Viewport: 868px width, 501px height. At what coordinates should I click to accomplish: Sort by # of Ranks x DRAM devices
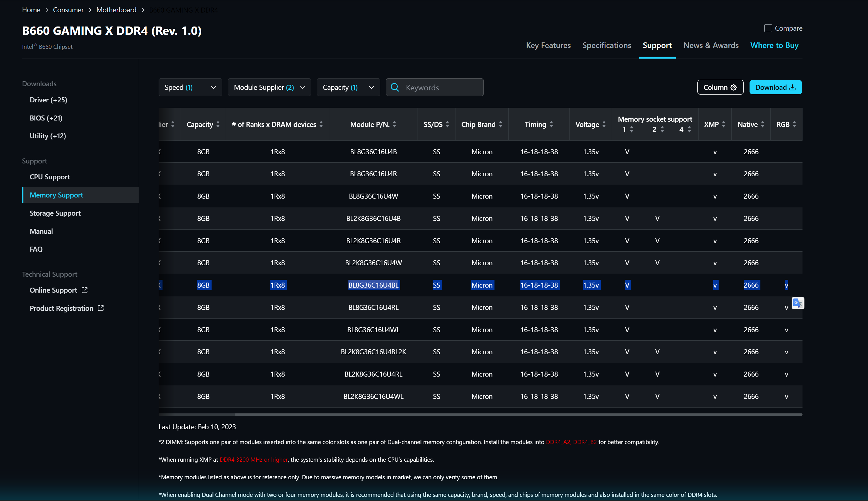[321, 125]
